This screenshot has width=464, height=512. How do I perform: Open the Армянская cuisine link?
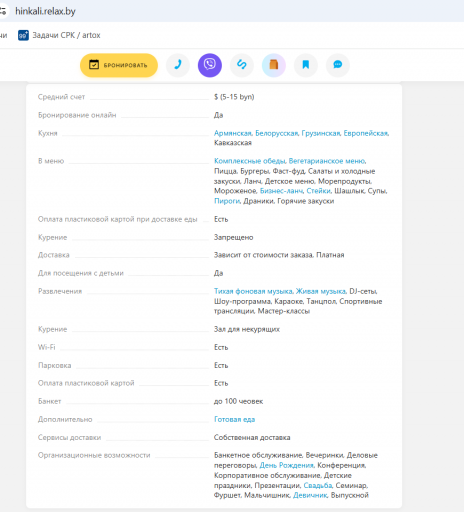coord(233,133)
